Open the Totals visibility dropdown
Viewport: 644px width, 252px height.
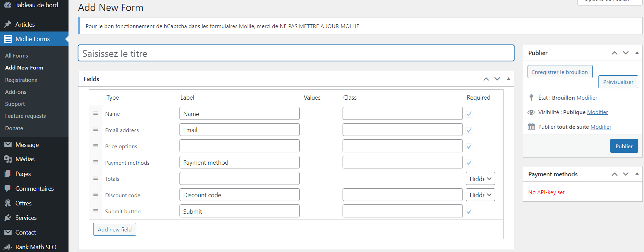coord(480,179)
